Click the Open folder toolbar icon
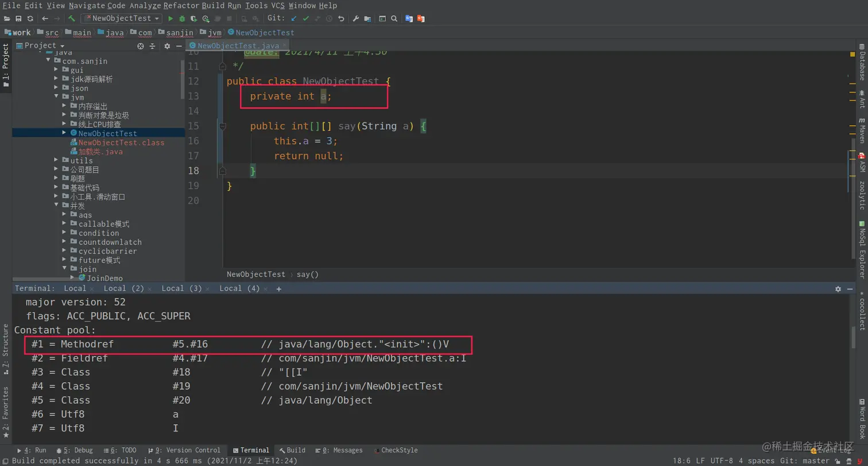 (7, 18)
